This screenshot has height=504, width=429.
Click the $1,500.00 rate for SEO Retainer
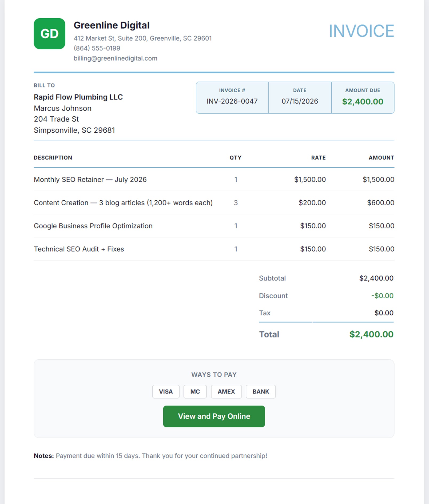310,180
